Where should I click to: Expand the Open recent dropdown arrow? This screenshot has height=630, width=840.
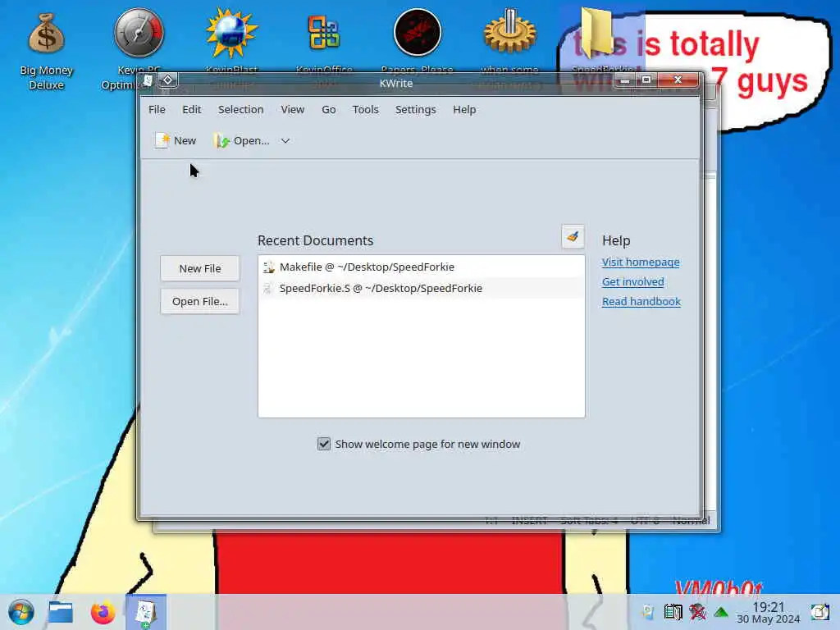(285, 141)
